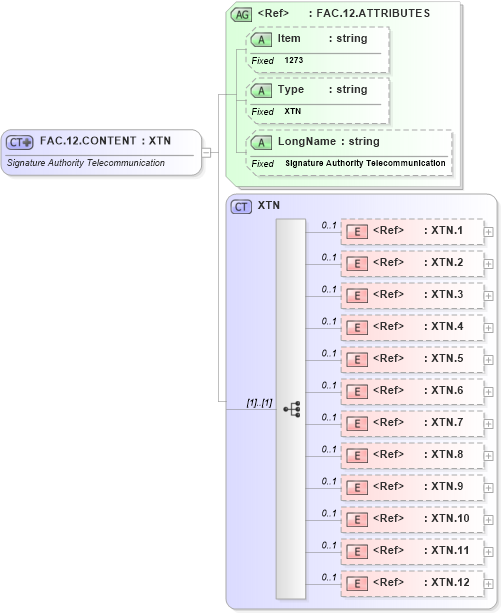Select the fixed value XTN under Type
This screenshot has width=501, height=613.
[293, 111]
